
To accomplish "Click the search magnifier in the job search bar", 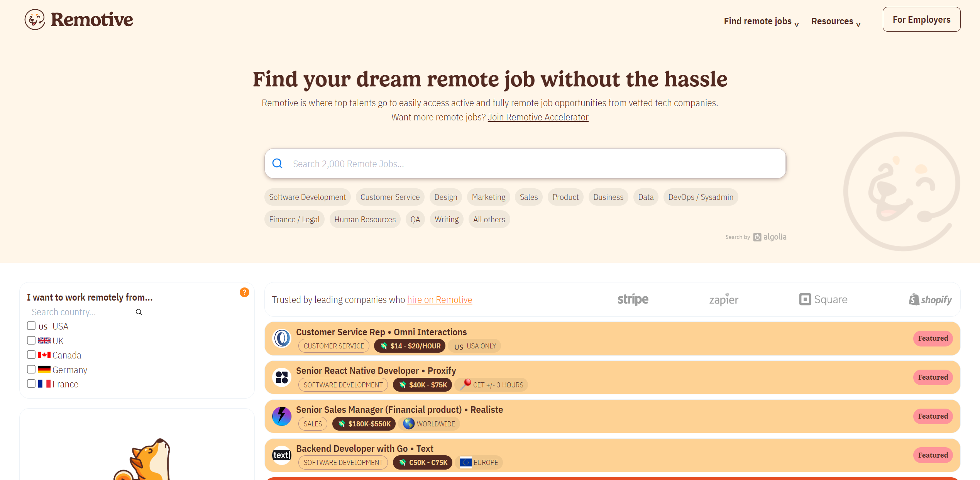I will coord(277,164).
